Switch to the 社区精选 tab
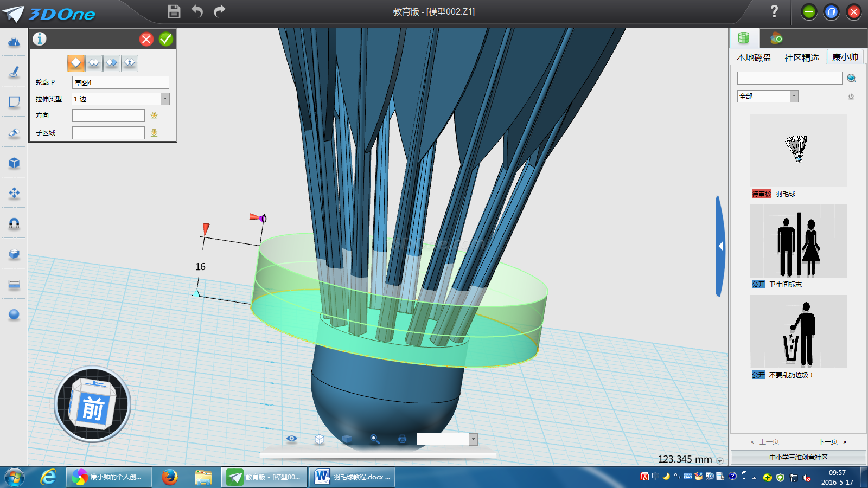 point(801,57)
